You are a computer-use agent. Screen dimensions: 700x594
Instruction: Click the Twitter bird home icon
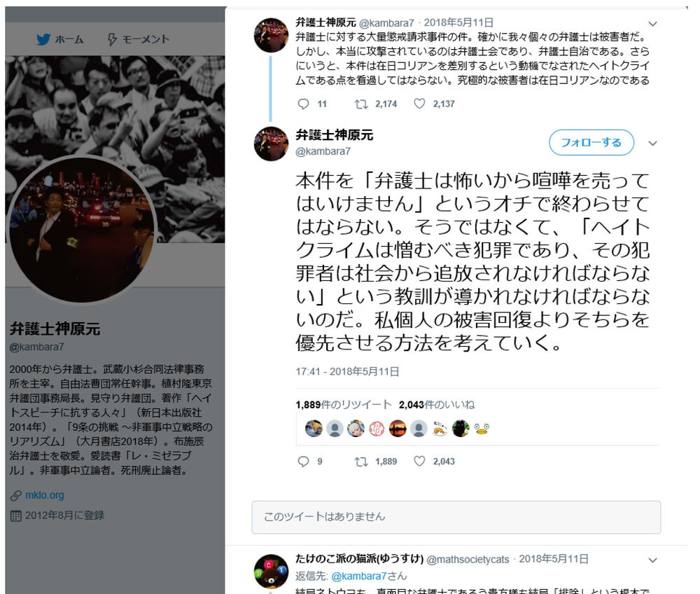(43, 39)
